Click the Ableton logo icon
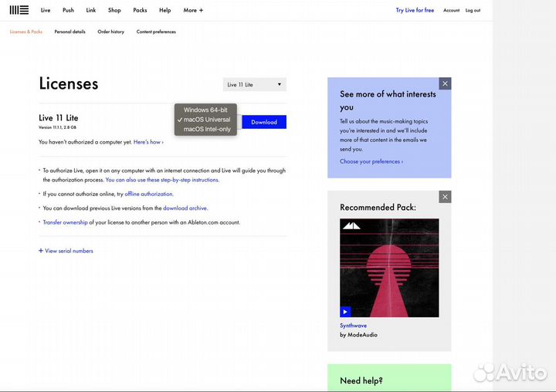 click(x=19, y=10)
